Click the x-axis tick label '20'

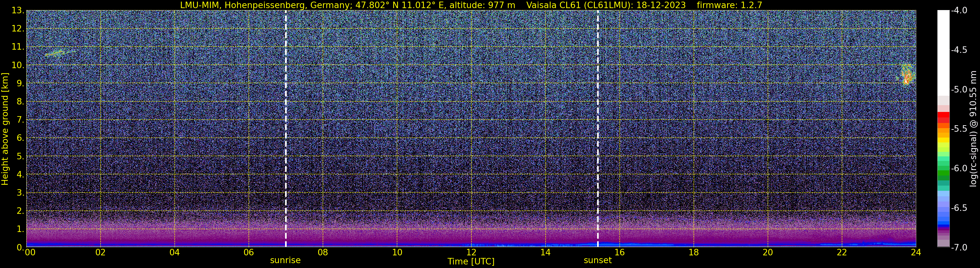pos(768,252)
